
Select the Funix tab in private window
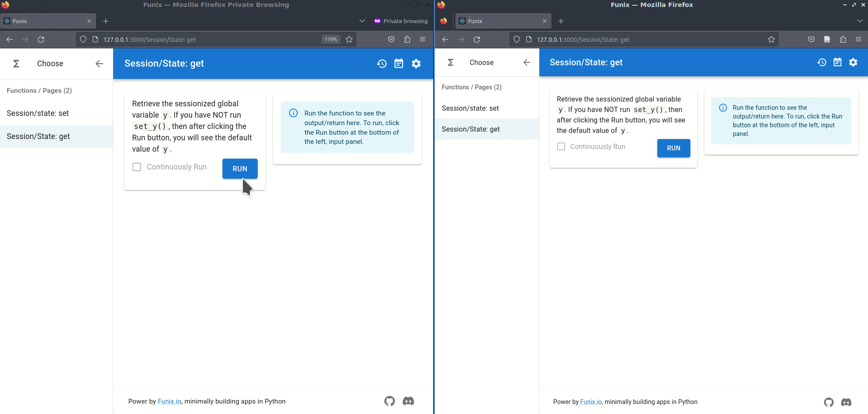[48, 21]
